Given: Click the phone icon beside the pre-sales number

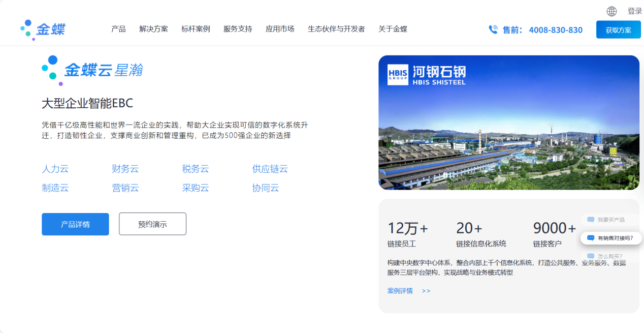Looking at the screenshot, I should [493, 29].
